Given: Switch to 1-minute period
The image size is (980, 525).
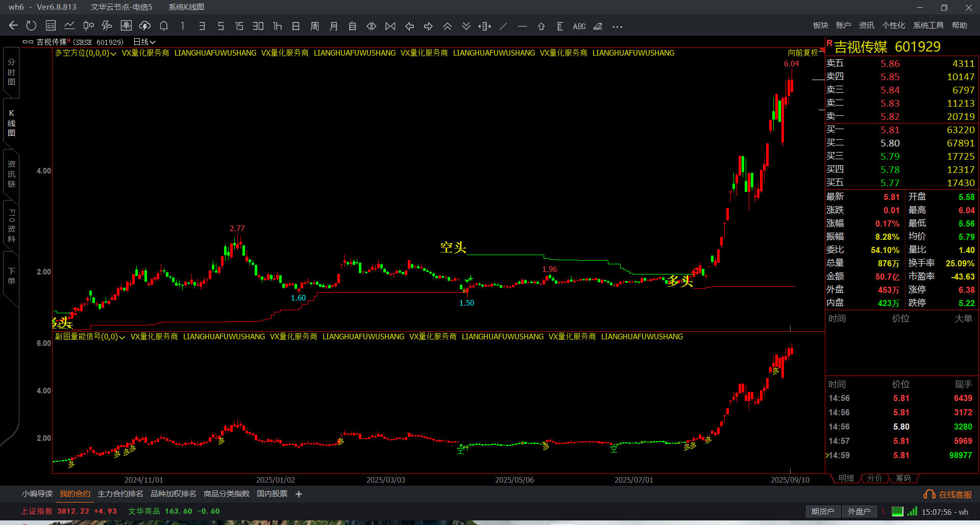Looking at the screenshot, I should (182, 26).
